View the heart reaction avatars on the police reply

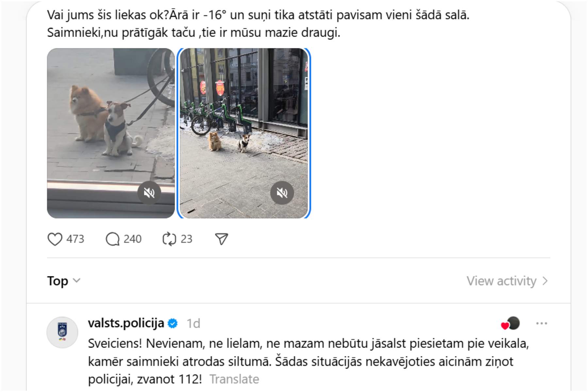(510, 323)
